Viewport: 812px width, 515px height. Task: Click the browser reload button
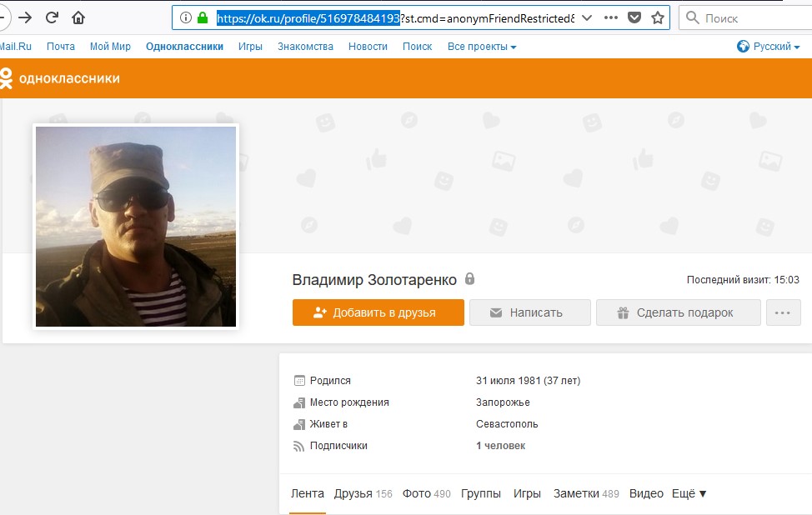[x=52, y=17]
